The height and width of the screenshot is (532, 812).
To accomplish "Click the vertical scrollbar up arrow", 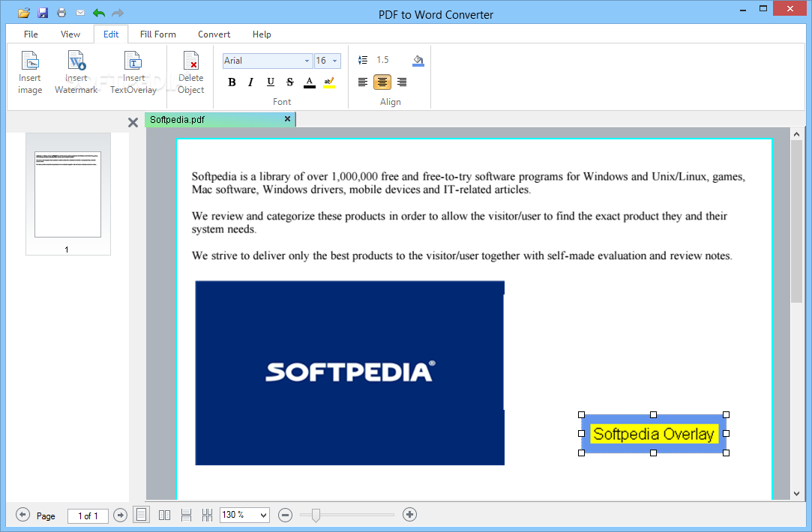I will (796, 134).
